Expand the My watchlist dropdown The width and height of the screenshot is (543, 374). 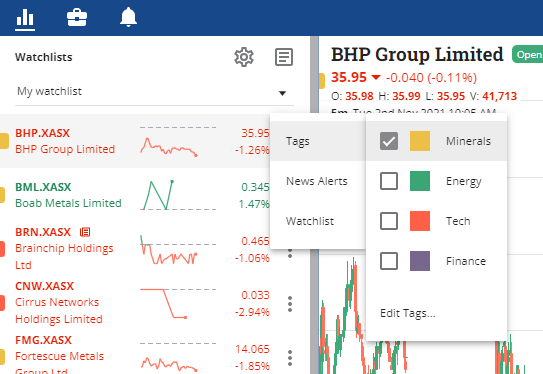click(154, 92)
